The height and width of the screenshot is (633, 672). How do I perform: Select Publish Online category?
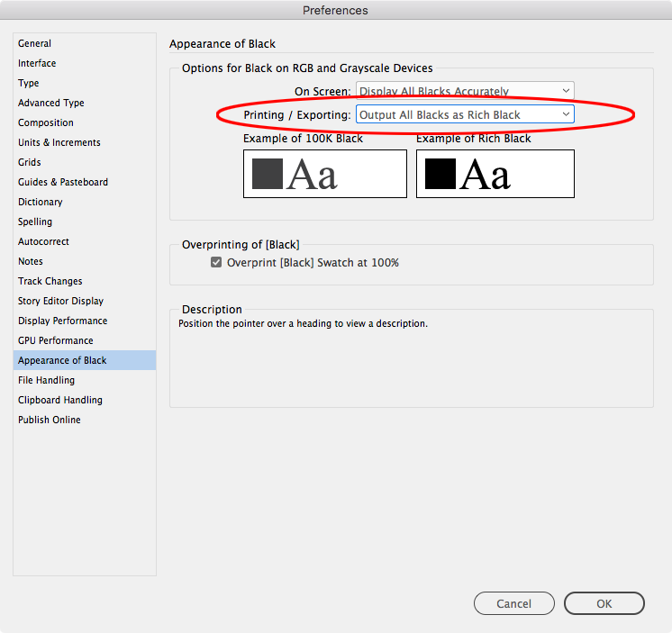point(50,420)
